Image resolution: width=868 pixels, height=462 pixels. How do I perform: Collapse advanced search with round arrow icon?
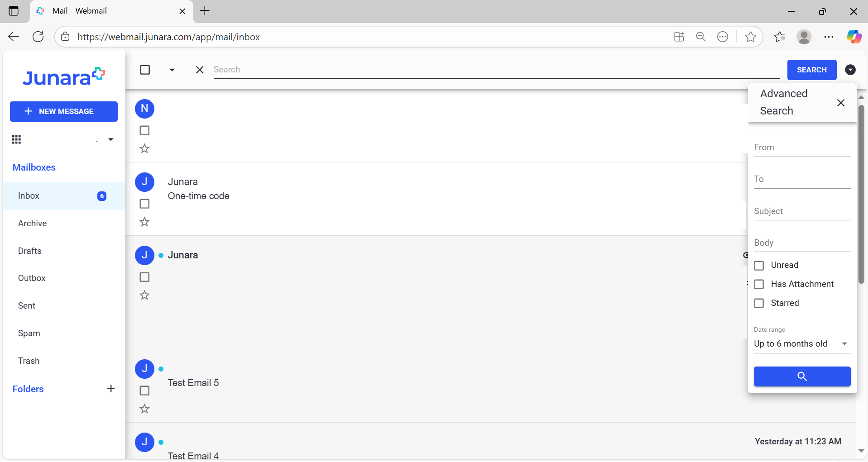click(x=850, y=70)
